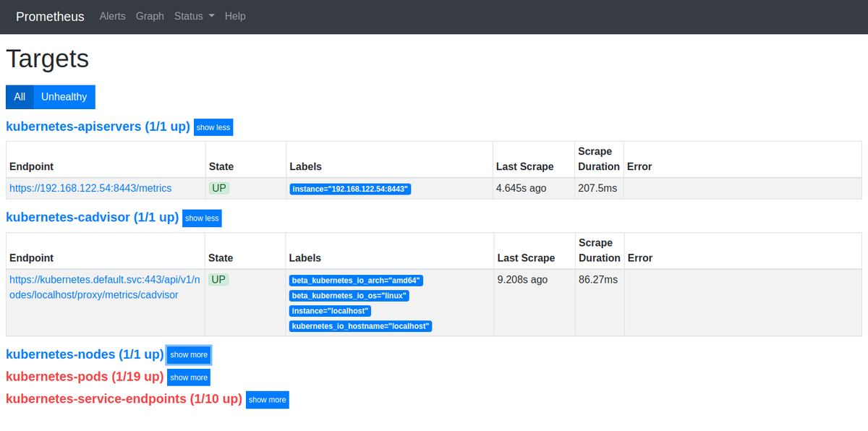Click the kubernetes-pods (1/19 up) heading
The image size is (868, 431).
coord(85,377)
